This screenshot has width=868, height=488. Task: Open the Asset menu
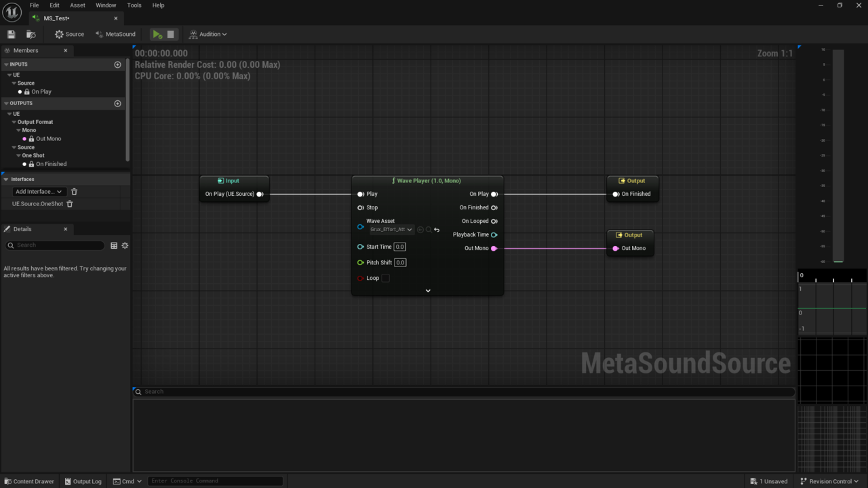click(77, 5)
